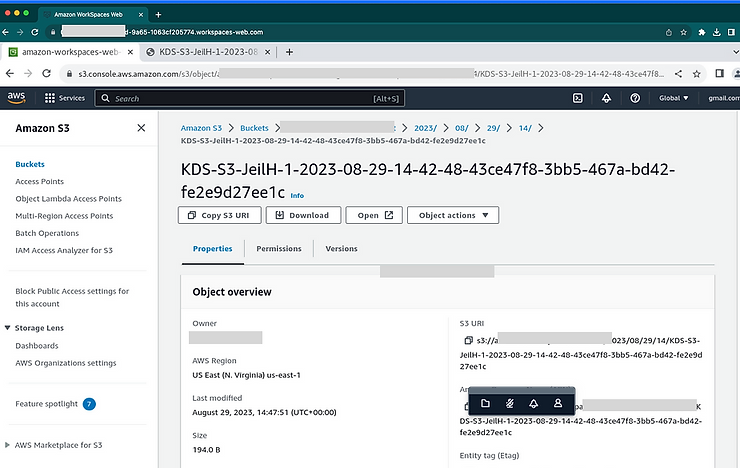Viewport: 740px width, 468px height.
Task: Click the folder icon in floating toolbar
Action: pyautogui.click(x=485, y=403)
